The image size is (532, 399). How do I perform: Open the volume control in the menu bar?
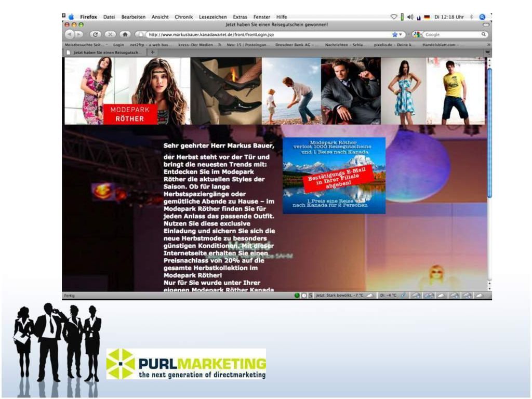pyautogui.click(x=410, y=17)
